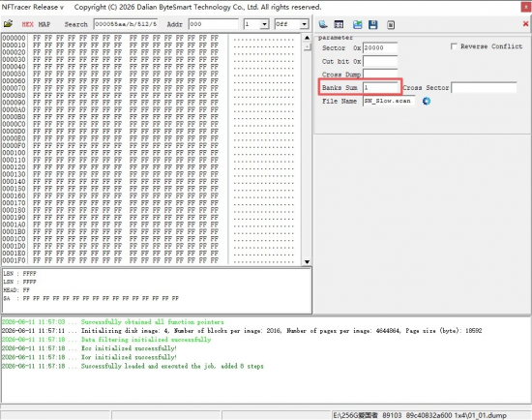This screenshot has height=420, width=532.
Task: Click the Addr input field
Action: (x=214, y=24)
